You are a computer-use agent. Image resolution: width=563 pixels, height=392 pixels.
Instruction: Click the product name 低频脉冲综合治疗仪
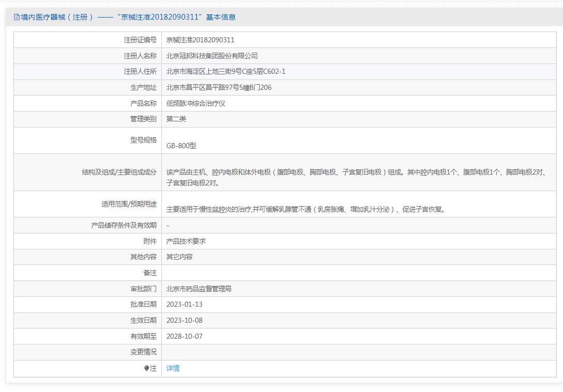196,103
